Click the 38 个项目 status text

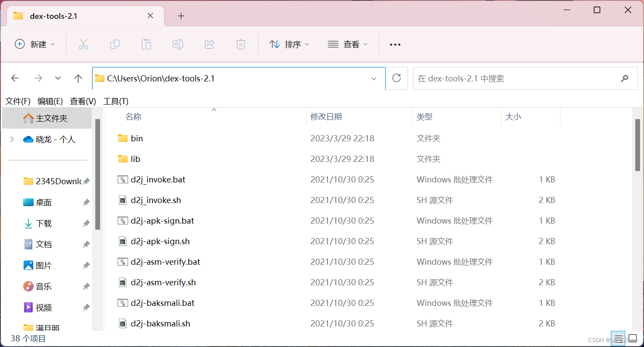28,338
